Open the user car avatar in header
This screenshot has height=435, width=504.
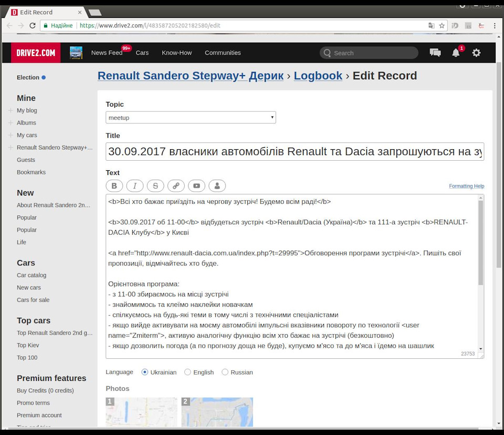click(76, 53)
